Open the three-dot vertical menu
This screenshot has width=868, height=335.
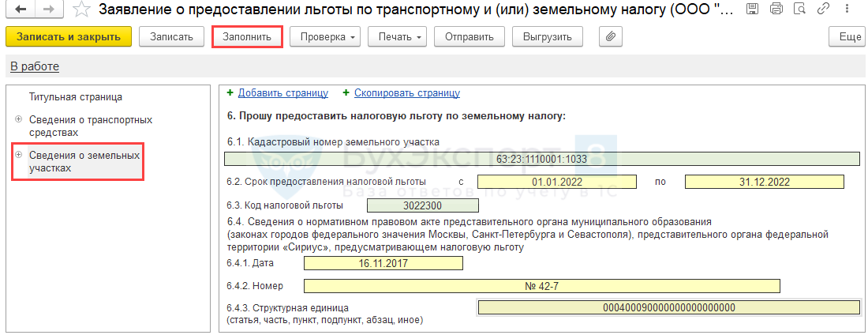(x=843, y=10)
